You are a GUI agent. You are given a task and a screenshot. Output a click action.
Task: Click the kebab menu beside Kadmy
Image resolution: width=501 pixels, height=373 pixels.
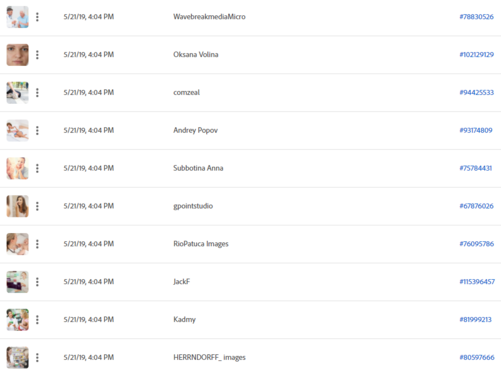click(x=37, y=320)
